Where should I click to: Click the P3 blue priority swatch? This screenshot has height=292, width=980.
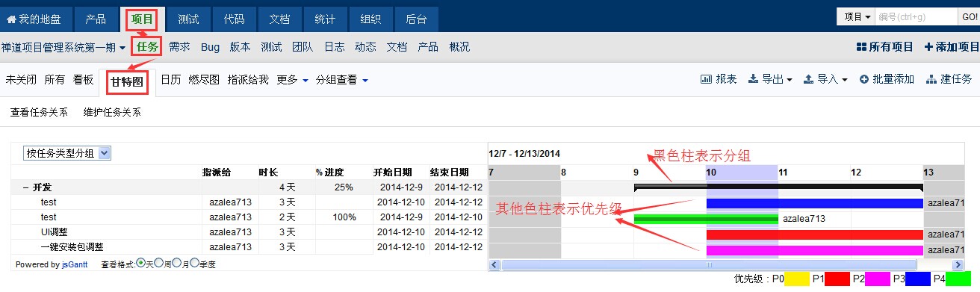tap(917, 279)
